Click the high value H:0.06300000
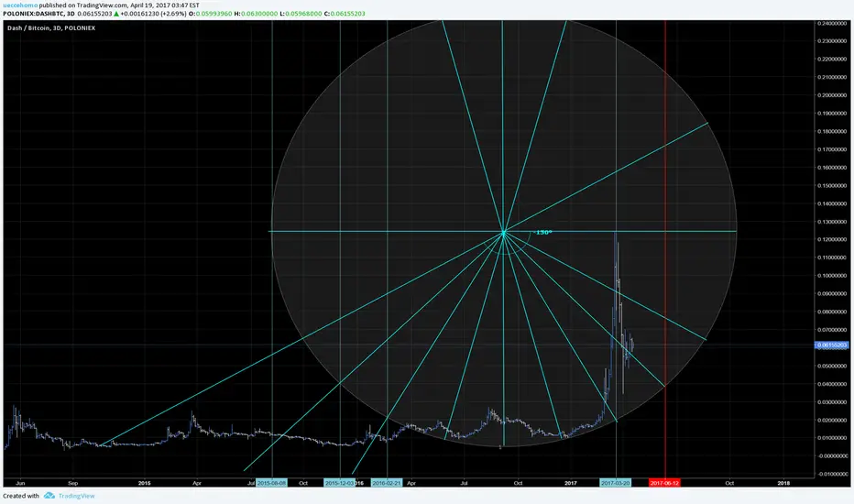This screenshot has width=854, height=504. 256,13
